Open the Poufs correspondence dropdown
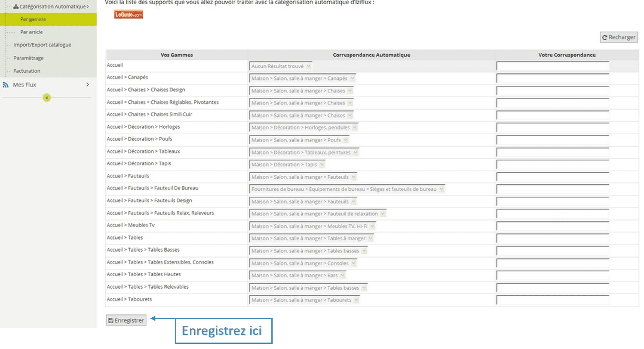The height and width of the screenshot is (349, 644). pos(299,140)
